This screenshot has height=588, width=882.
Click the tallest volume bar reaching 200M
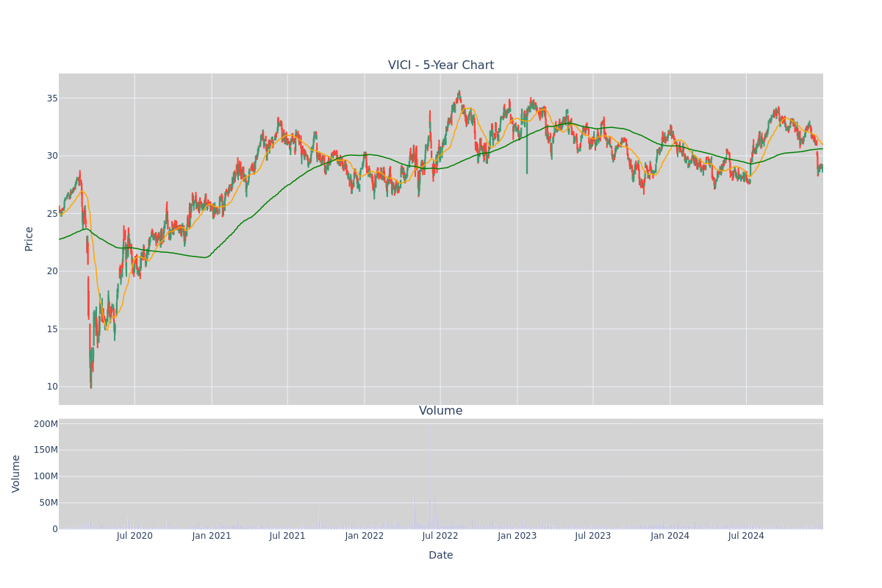pyautogui.click(x=431, y=476)
